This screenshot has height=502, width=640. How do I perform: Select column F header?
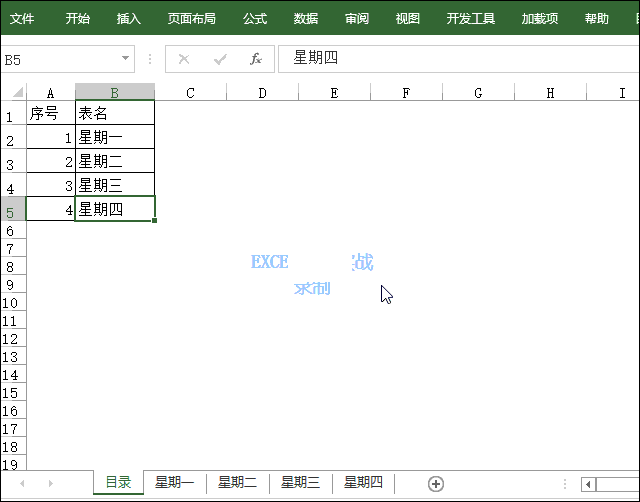pyautogui.click(x=406, y=93)
